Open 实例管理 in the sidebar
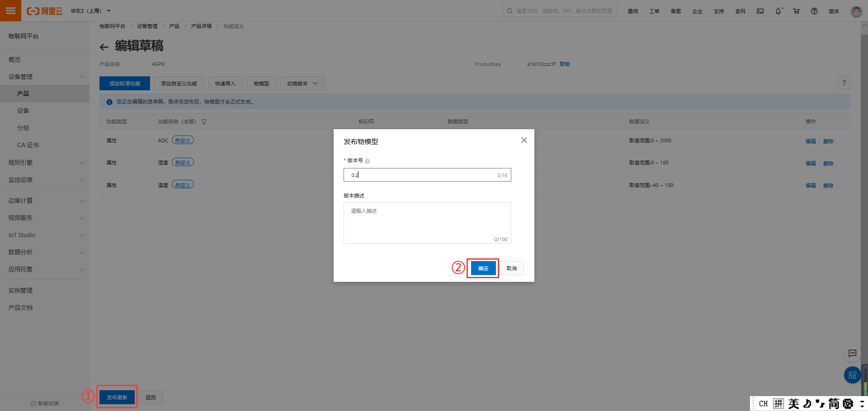This screenshot has height=411, width=868. [20, 290]
